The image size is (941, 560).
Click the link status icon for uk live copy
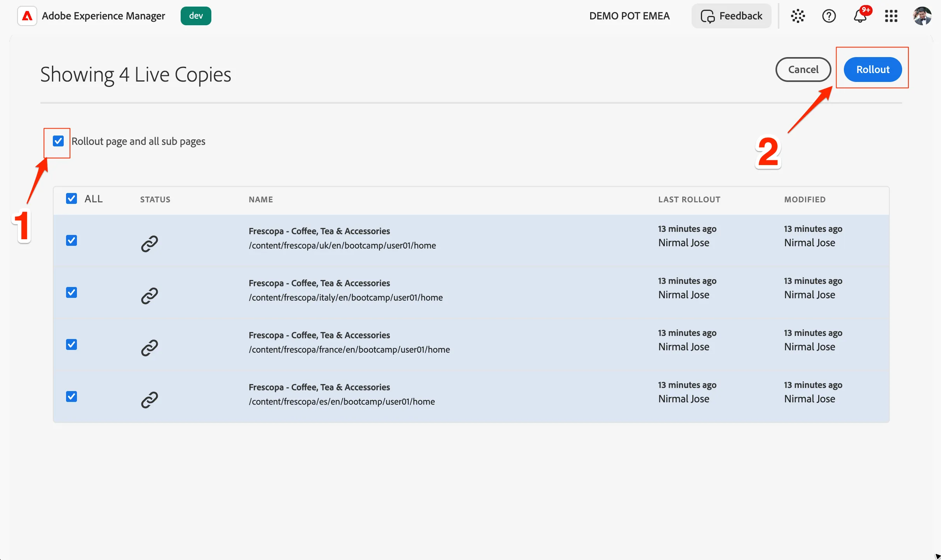pos(149,243)
